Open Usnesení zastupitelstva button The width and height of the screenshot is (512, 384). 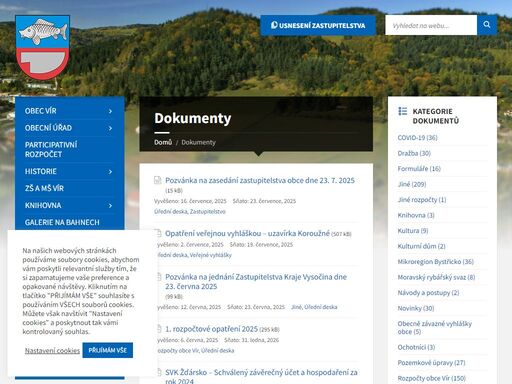click(x=318, y=25)
